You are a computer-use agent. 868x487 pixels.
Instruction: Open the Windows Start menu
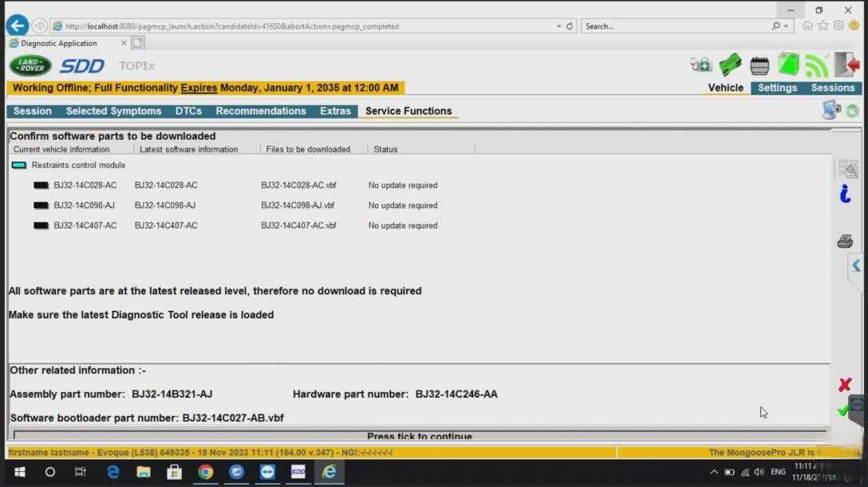click(19, 472)
